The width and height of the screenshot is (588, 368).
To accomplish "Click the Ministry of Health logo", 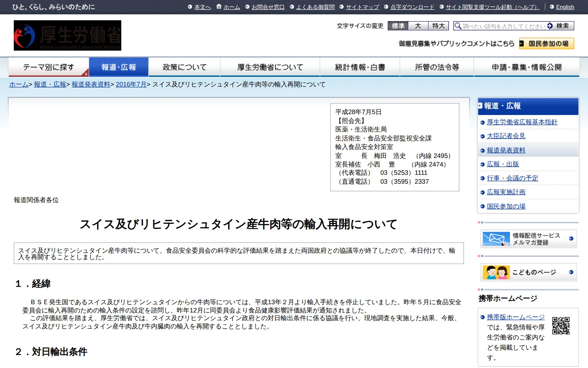I will click(67, 36).
